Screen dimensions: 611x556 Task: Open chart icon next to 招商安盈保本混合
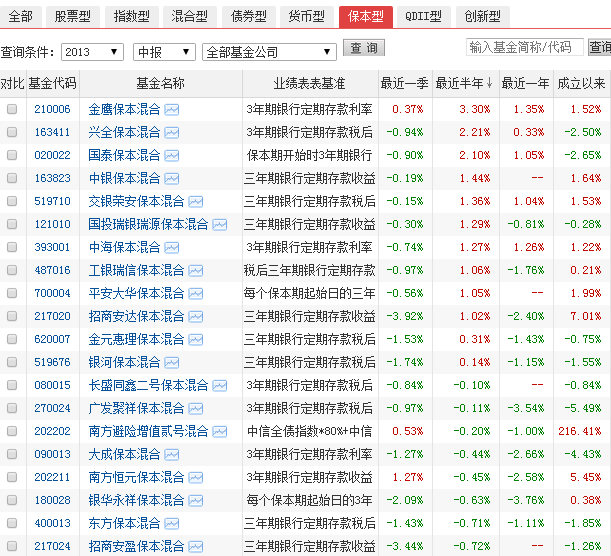point(196,547)
